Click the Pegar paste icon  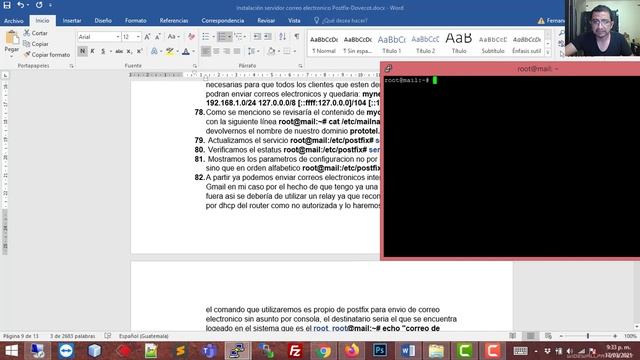point(12,38)
